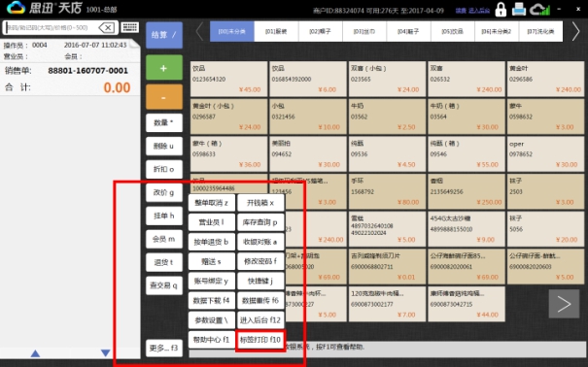588x367 pixels.
Task: Click the barcode search input field
Action: (51, 28)
